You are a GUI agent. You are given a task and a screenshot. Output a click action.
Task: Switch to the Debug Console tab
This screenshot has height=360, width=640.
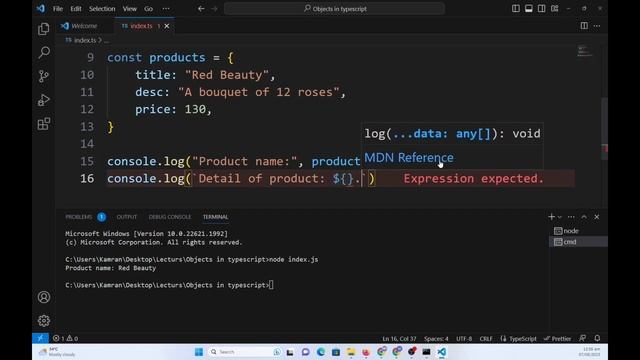point(169,217)
